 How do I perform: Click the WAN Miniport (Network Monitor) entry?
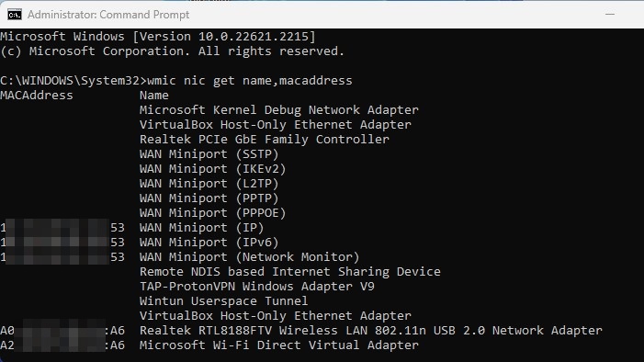(249, 257)
